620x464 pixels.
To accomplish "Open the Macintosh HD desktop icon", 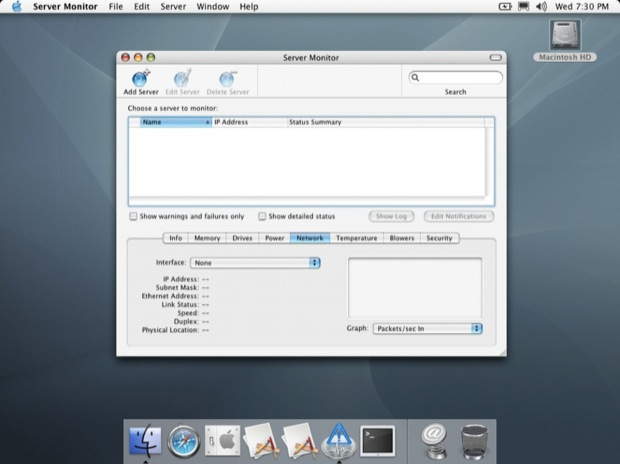I will click(565, 36).
